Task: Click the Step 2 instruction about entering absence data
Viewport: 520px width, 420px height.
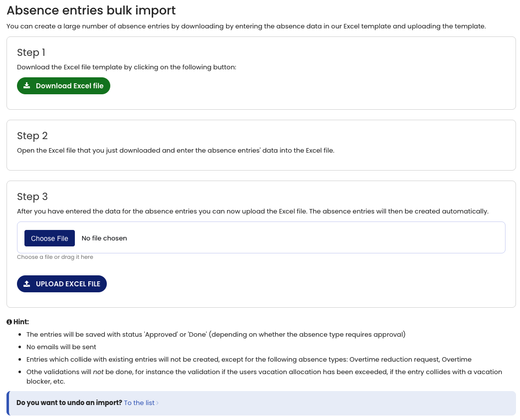Action: click(x=175, y=150)
